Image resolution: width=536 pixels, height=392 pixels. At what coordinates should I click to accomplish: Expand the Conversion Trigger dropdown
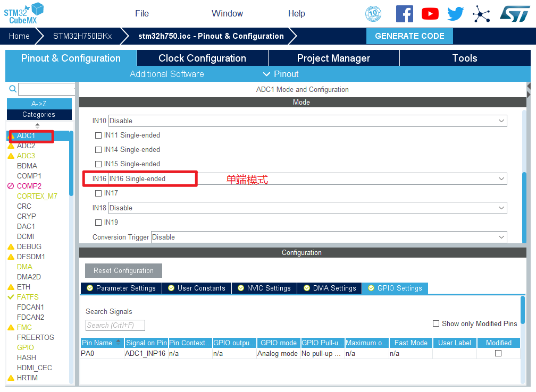(x=329, y=237)
